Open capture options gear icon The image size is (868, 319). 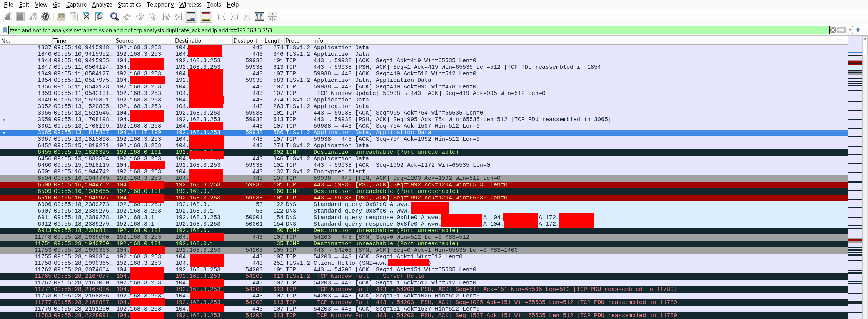tap(46, 17)
